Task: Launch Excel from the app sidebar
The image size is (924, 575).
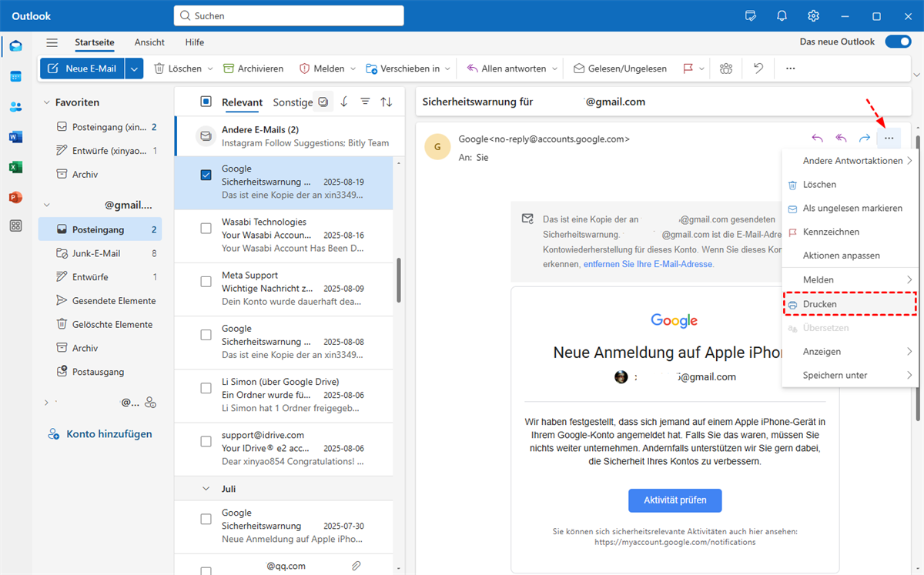Action: (15, 167)
